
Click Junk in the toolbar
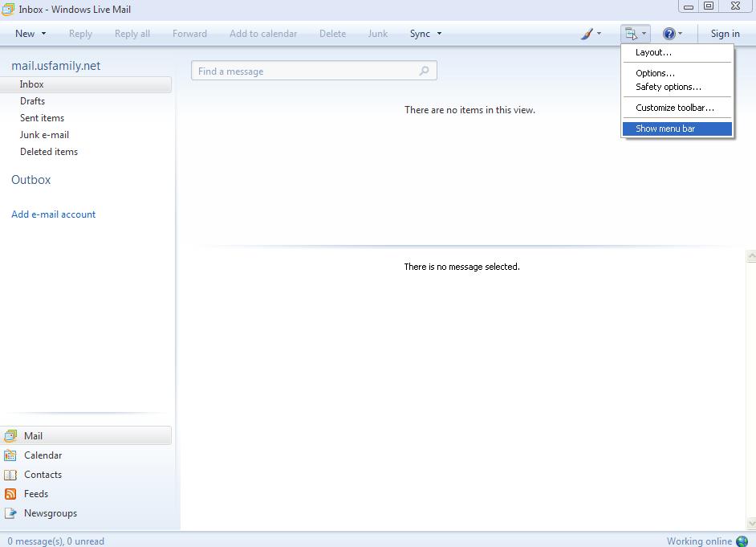tap(377, 34)
